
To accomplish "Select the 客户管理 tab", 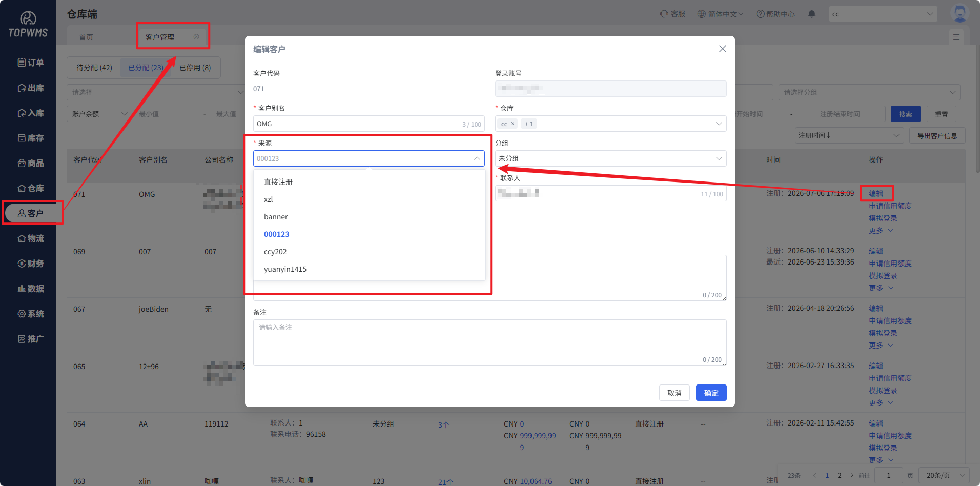I will coord(160,37).
